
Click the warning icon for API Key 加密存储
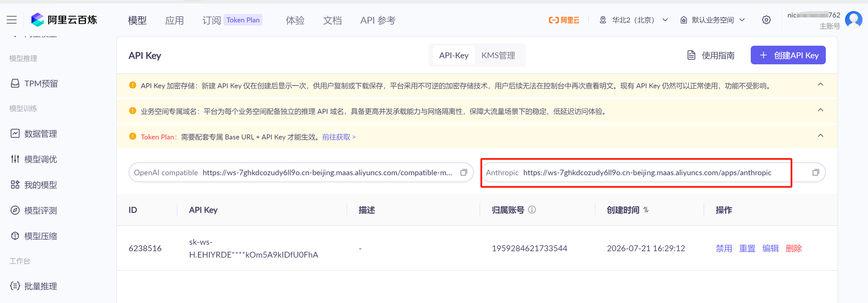point(133,85)
